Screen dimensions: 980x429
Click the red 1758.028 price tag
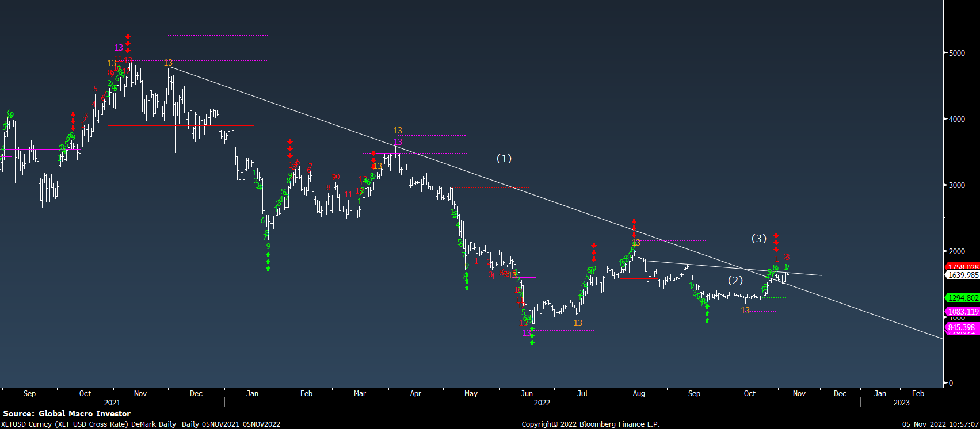pyautogui.click(x=962, y=267)
